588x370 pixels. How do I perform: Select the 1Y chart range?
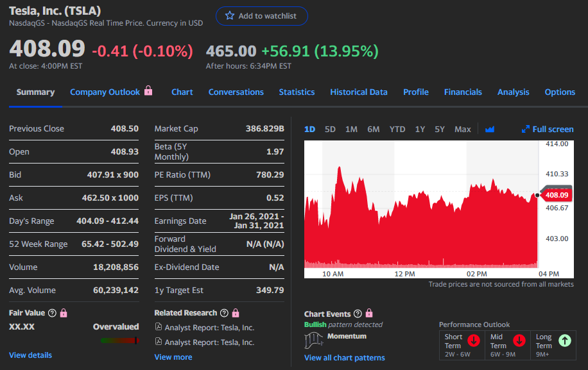pyautogui.click(x=420, y=129)
